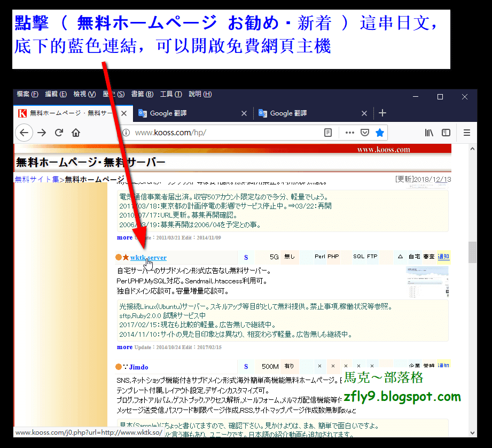
Task: Open the wktk server site thumbnail
Action: (427, 282)
